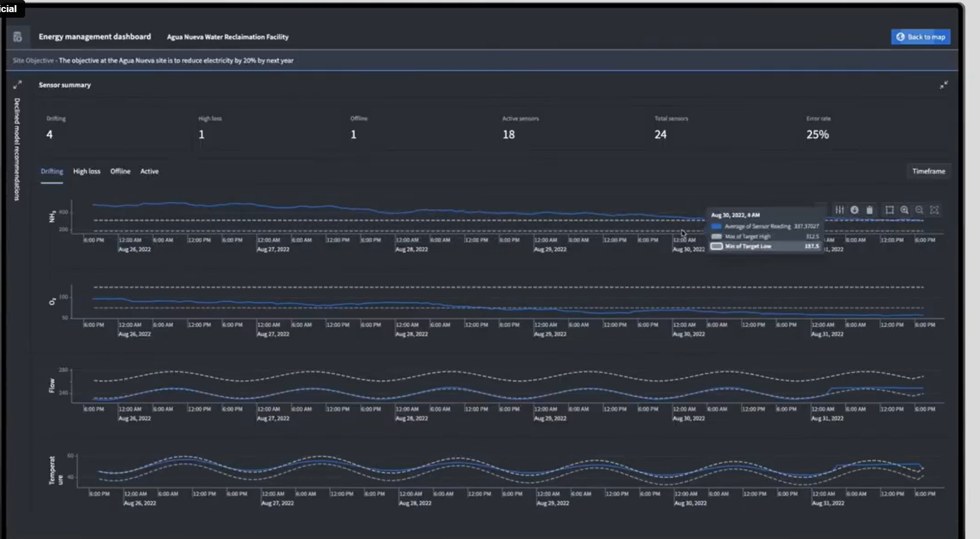The height and width of the screenshot is (539, 980).
Task: Click the Error rate 25% metric
Action: pos(817,134)
